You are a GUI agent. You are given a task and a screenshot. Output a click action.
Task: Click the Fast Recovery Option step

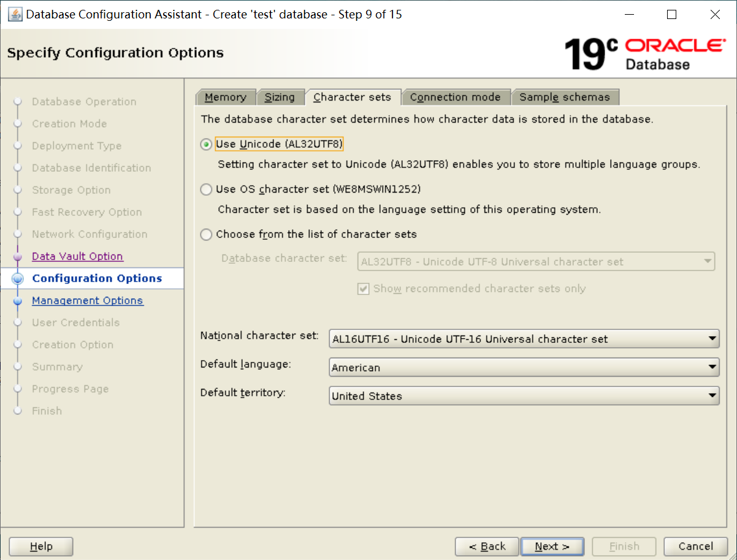tap(86, 212)
